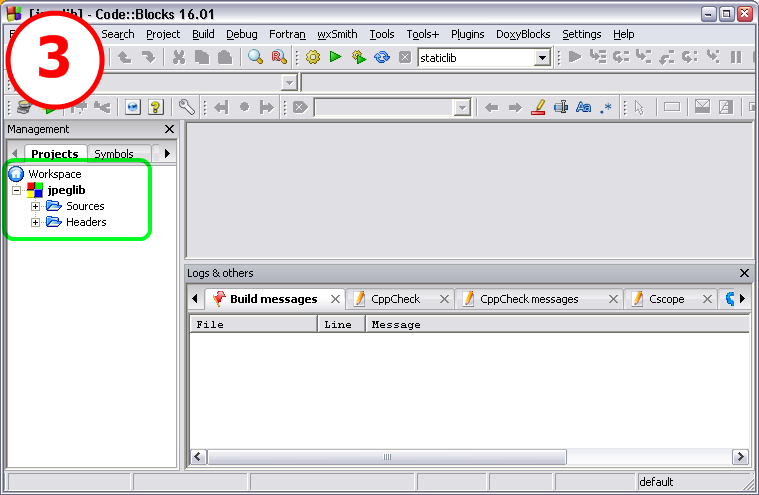Screen dimensions: 759x495
Task: Click the Build gear icon
Action: [313, 58]
